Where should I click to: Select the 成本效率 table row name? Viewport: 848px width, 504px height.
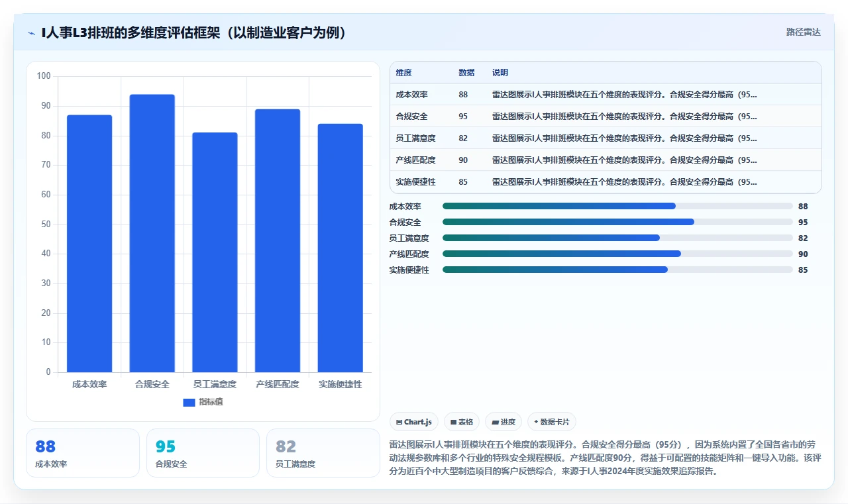(x=411, y=95)
